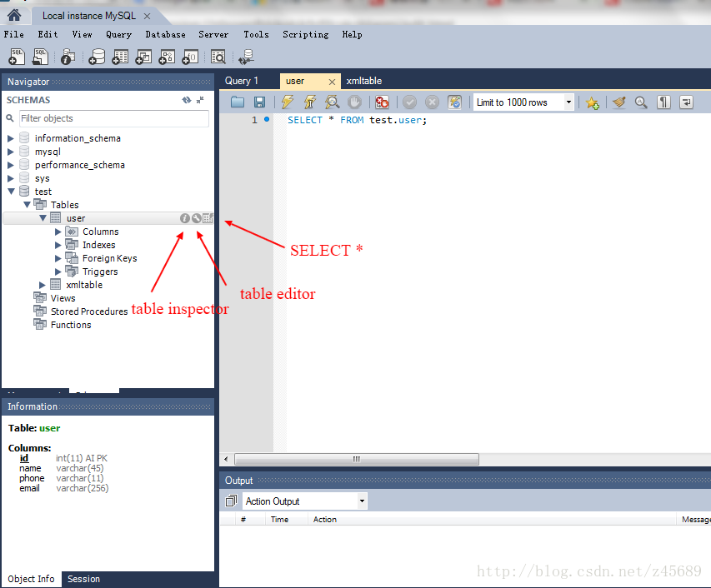Create a new function icon
Image resolution: width=711 pixels, height=588 pixels.
pos(190,57)
